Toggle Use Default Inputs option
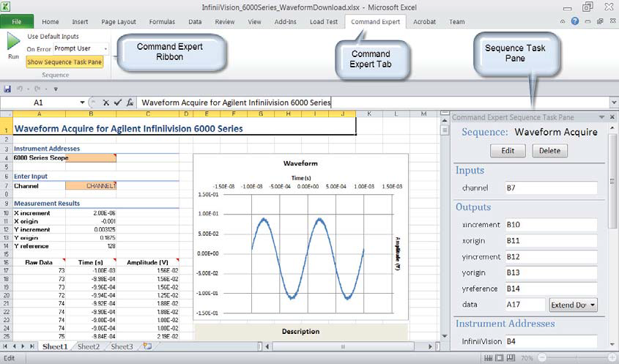The height and width of the screenshot is (364, 619). (53, 36)
